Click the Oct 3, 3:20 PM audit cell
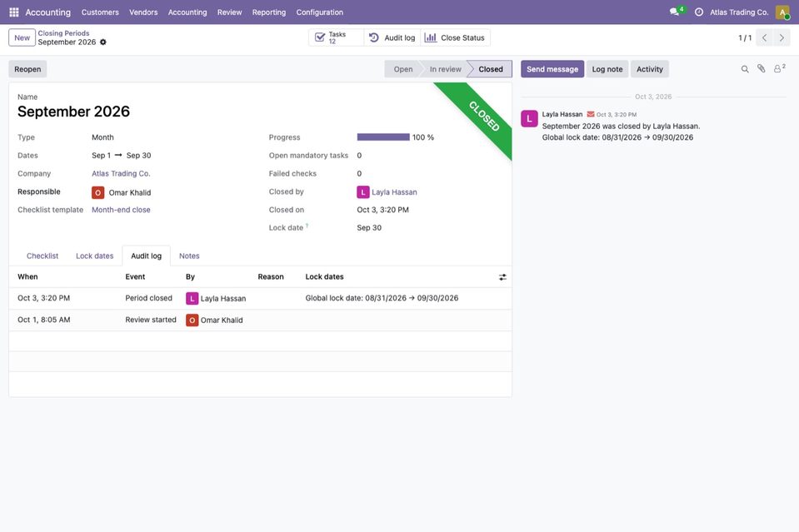Viewport: 799px width, 532px height. pyautogui.click(x=44, y=298)
